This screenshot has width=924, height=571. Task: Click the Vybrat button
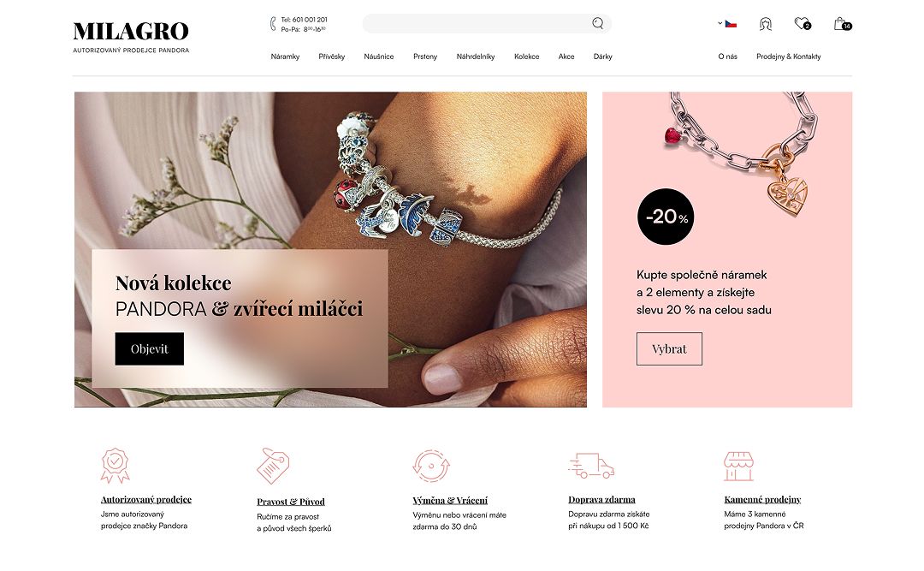click(x=669, y=348)
